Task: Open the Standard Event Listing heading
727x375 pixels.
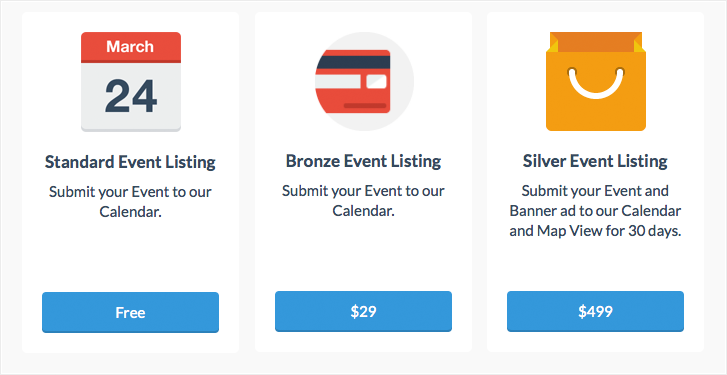Action: (130, 163)
